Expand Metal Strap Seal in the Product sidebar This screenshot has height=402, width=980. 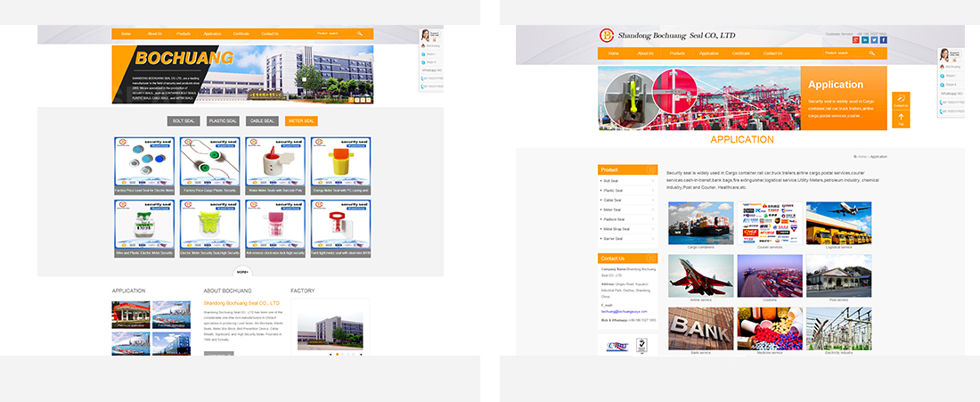627,229
